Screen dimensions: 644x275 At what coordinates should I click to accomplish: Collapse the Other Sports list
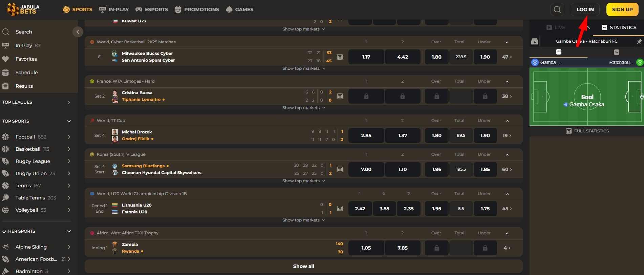click(x=68, y=231)
